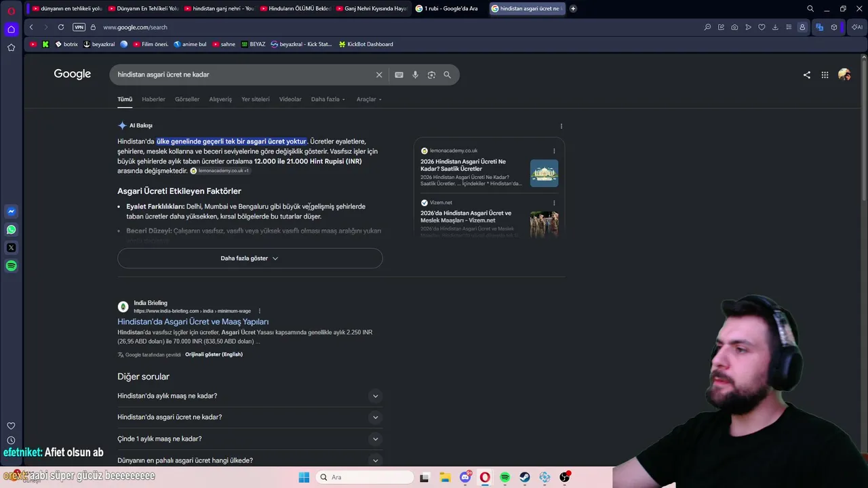Screen dimensions: 868x488
Task: Open Steam from the taskbar
Action: (x=525, y=477)
